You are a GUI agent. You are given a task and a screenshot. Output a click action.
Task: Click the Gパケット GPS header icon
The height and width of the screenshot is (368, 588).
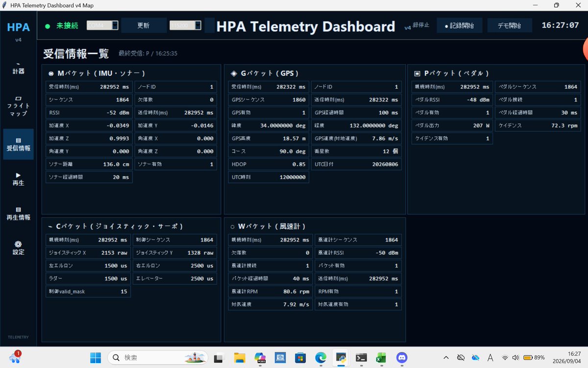tap(234, 74)
